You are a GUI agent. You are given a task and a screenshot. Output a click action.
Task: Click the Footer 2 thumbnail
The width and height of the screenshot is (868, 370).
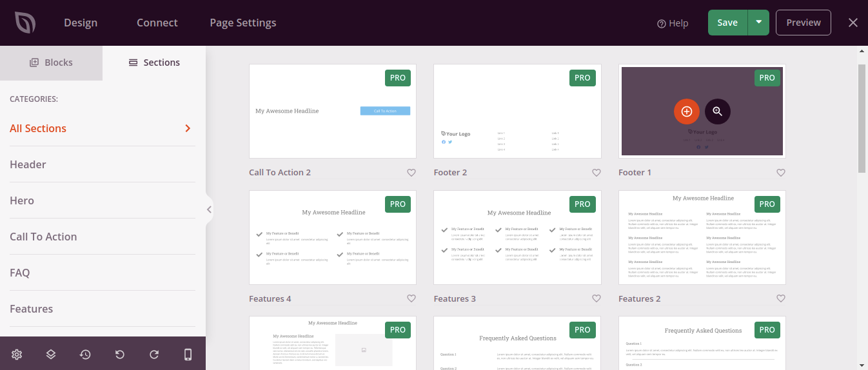pos(517,111)
